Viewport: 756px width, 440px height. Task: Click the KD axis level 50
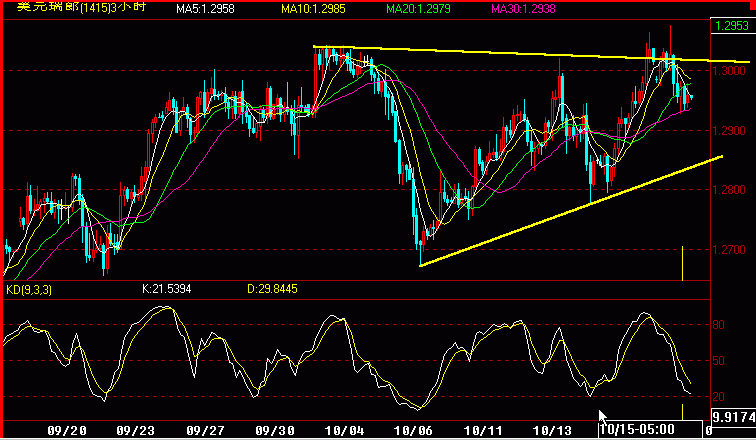pyautogui.click(x=718, y=360)
